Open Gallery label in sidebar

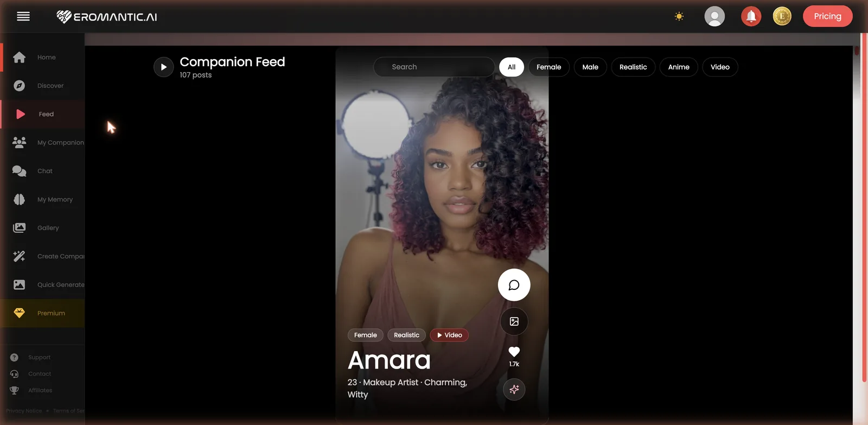(x=48, y=228)
